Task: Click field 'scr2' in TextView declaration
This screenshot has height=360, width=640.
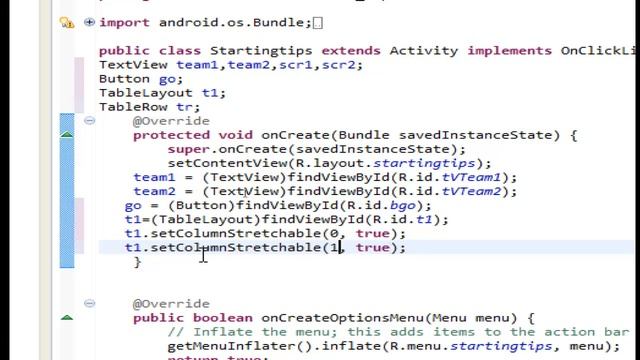Action: (338, 65)
